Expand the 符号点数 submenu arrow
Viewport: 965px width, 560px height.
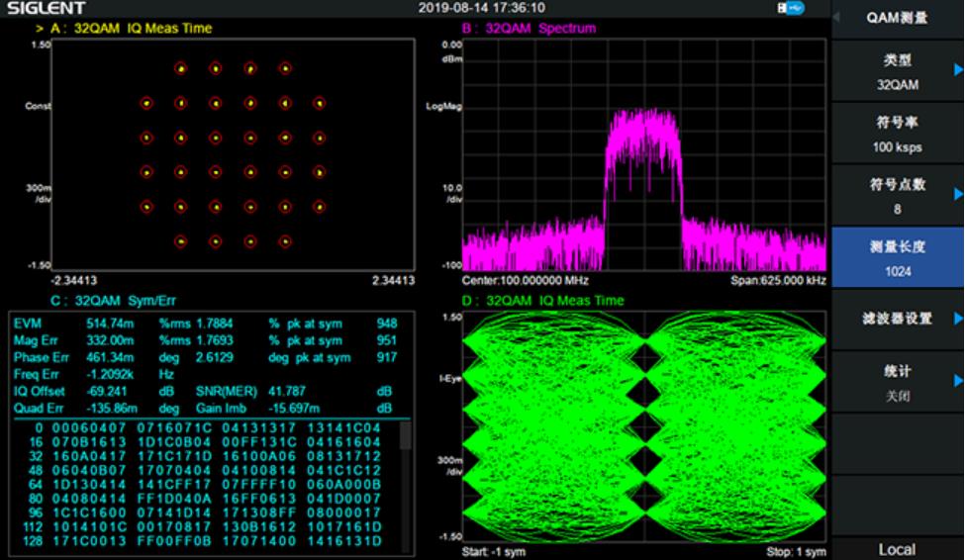[x=957, y=194]
